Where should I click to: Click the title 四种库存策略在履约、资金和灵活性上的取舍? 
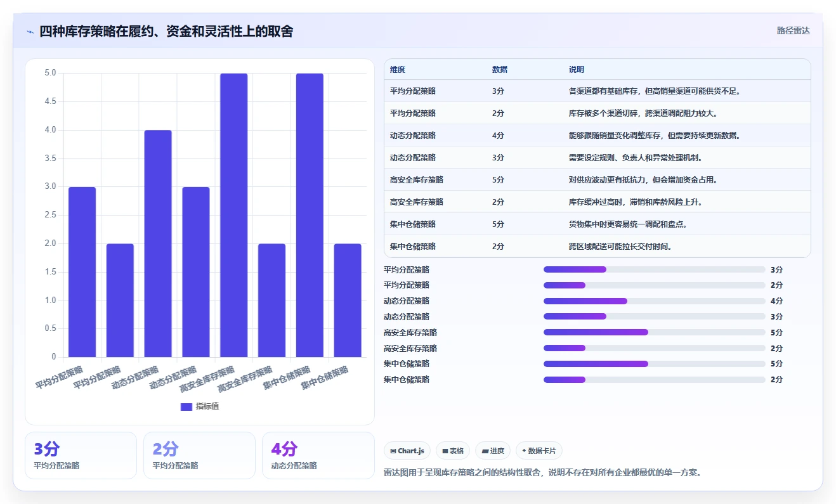pyautogui.click(x=166, y=31)
